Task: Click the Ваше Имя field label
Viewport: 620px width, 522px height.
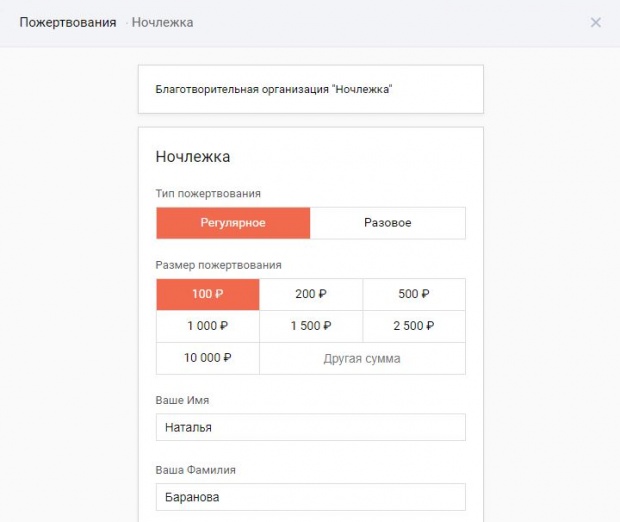Action: pyautogui.click(x=182, y=400)
